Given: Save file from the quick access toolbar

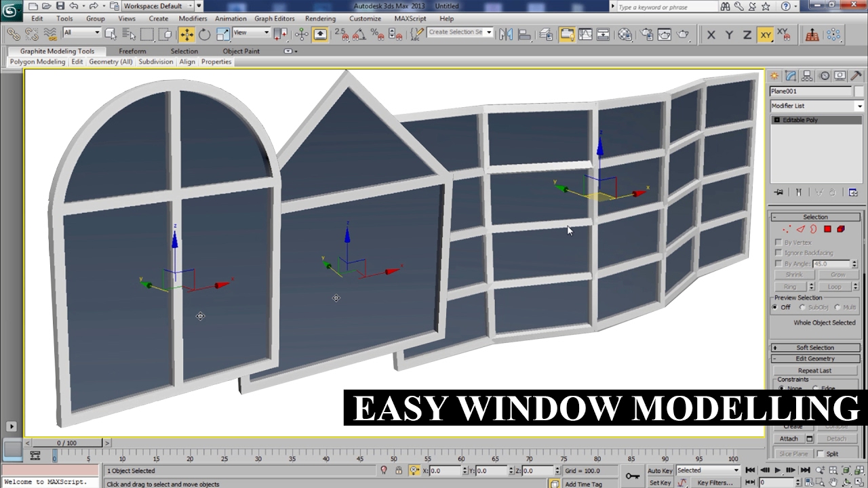Looking at the screenshot, I should coord(61,6).
